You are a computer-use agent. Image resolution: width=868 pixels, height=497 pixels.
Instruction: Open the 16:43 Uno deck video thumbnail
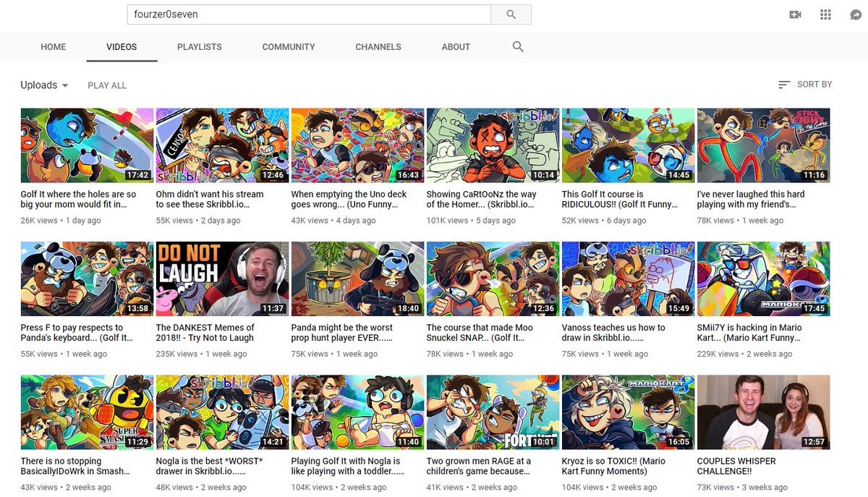pos(357,145)
